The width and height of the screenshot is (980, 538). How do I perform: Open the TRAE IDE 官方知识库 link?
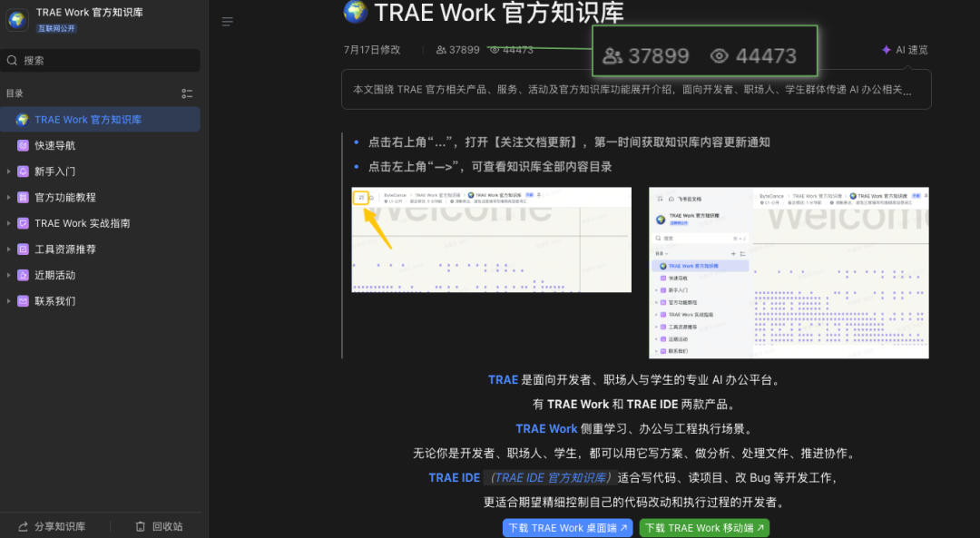[550, 478]
